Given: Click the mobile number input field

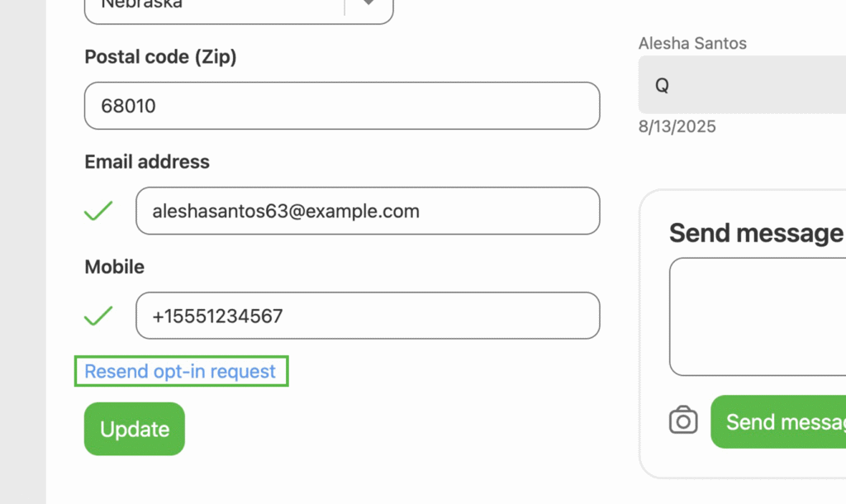Looking at the screenshot, I should (x=368, y=316).
